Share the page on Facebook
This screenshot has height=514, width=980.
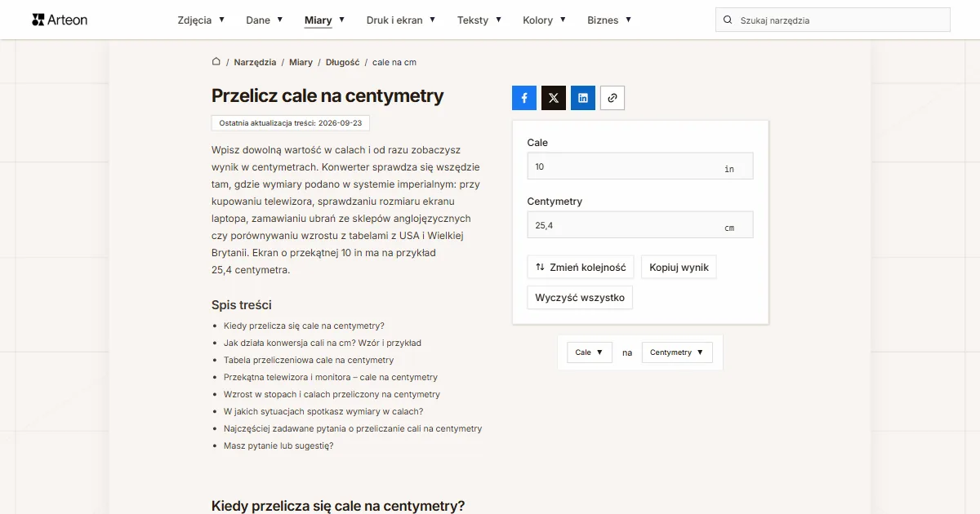524,98
